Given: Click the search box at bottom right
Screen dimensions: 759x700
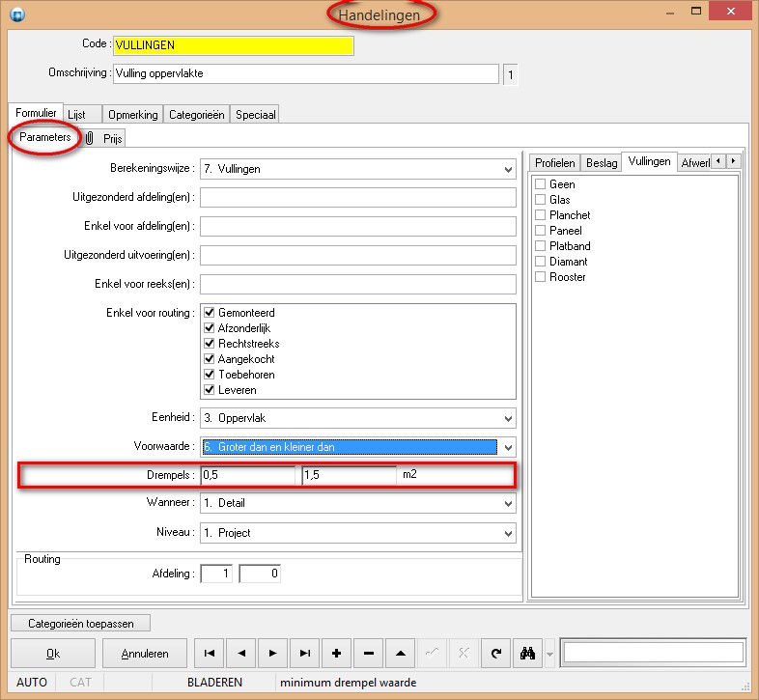Looking at the screenshot, I should (654, 653).
